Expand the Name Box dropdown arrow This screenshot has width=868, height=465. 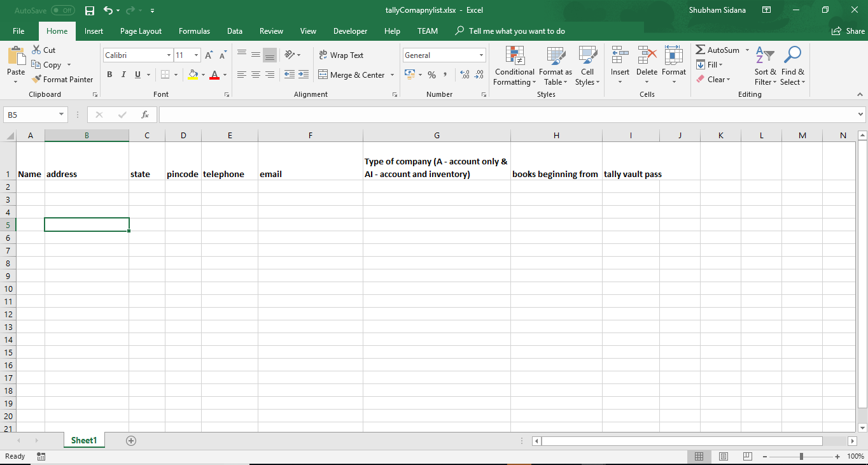62,115
